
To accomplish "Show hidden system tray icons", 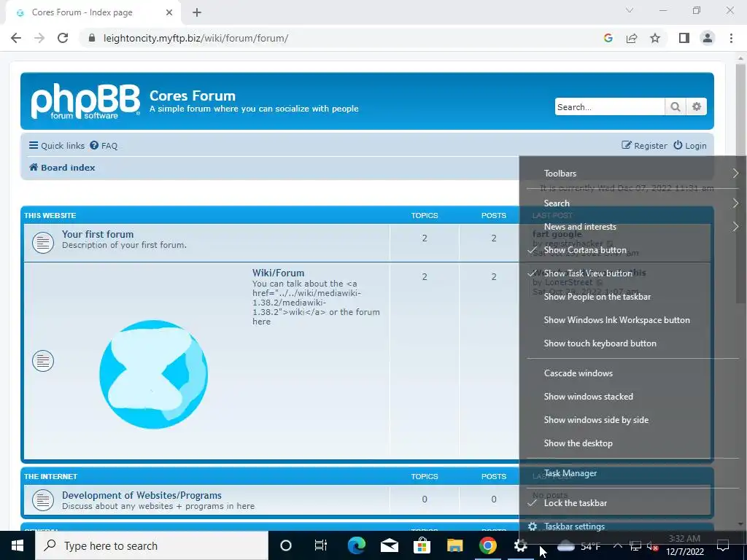I will 617,545.
